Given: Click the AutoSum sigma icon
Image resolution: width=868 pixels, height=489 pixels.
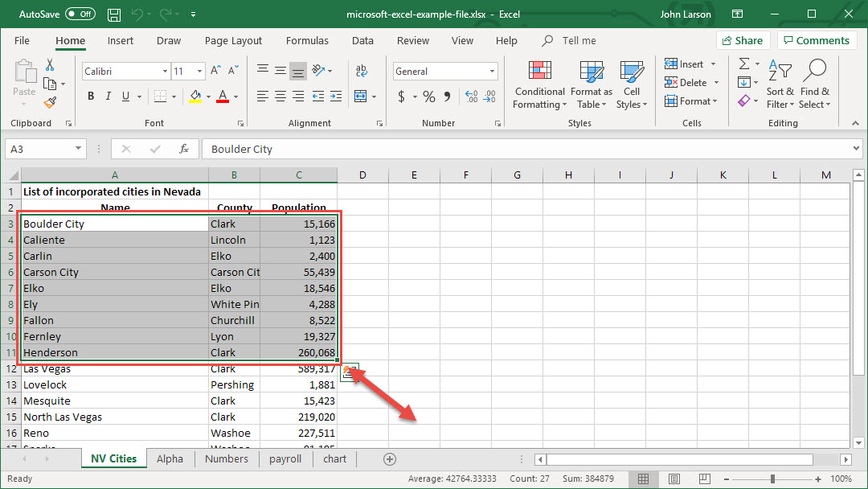Looking at the screenshot, I should coord(744,64).
